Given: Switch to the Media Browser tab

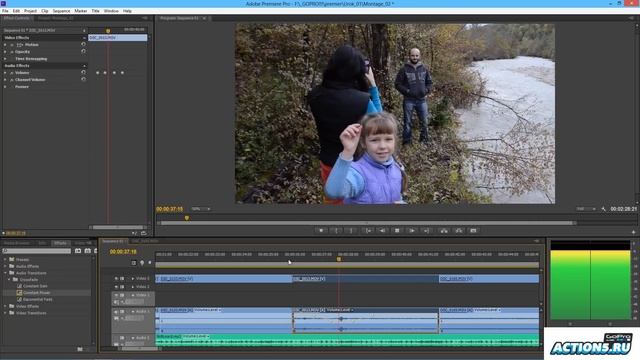Looking at the screenshot, I should click(17, 243).
